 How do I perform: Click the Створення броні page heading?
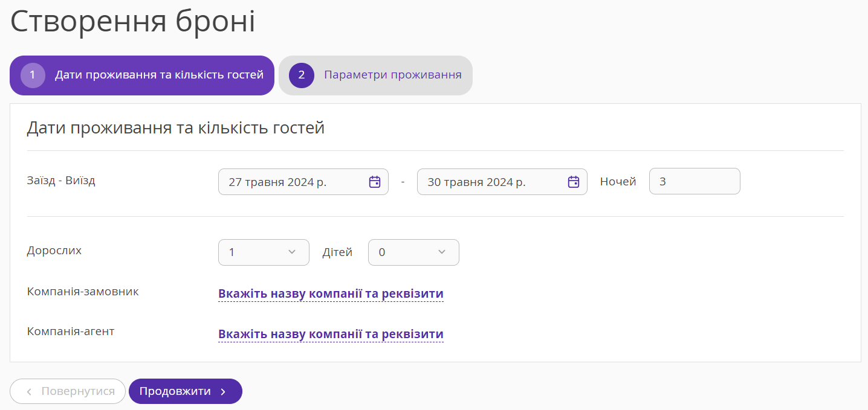pos(133,22)
